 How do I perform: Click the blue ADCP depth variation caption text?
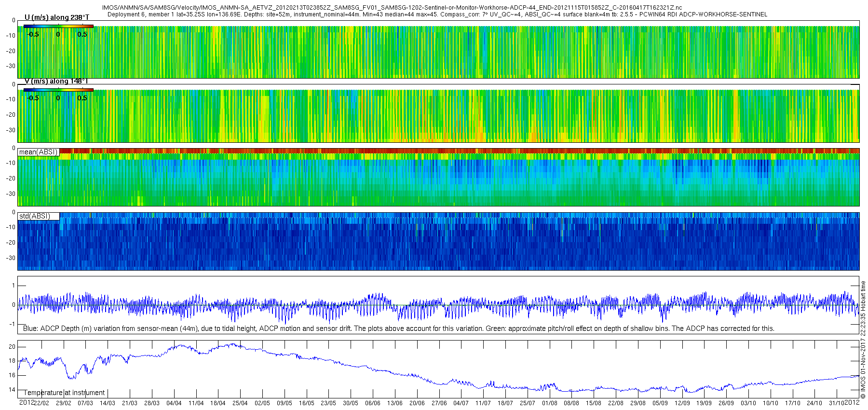click(x=398, y=328)
